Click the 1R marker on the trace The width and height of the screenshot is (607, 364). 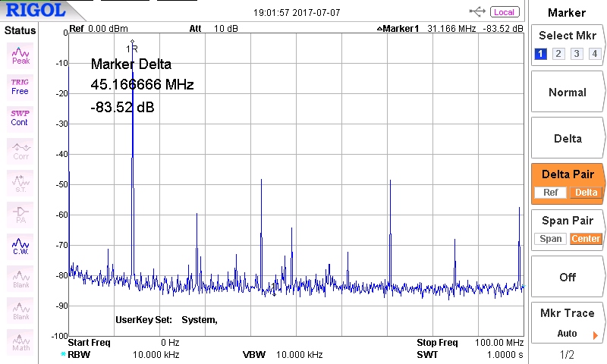132,47
